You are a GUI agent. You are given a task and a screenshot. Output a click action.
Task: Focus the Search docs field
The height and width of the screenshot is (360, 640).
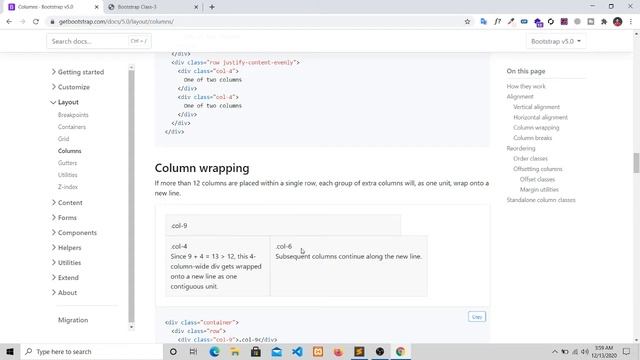pos(99,41)
